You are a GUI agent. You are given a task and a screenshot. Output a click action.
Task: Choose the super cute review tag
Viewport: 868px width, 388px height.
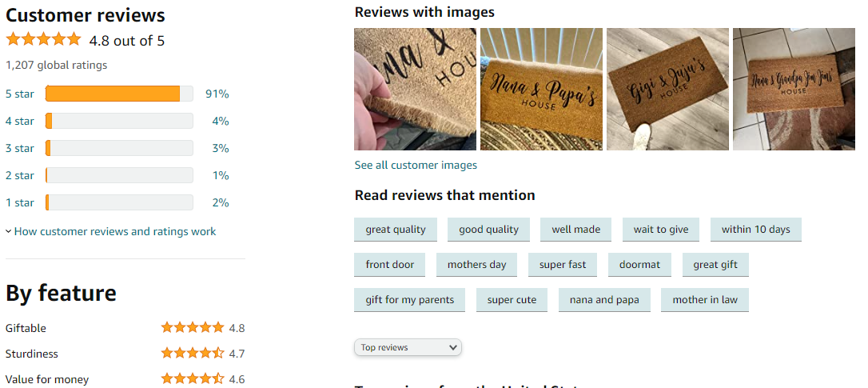click(x=512, y=300)
